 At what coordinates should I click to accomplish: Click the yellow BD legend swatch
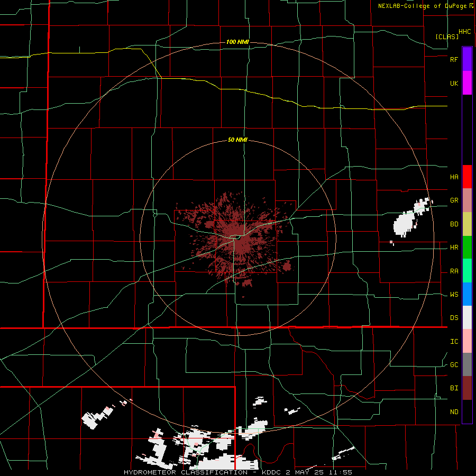(467, 224)
